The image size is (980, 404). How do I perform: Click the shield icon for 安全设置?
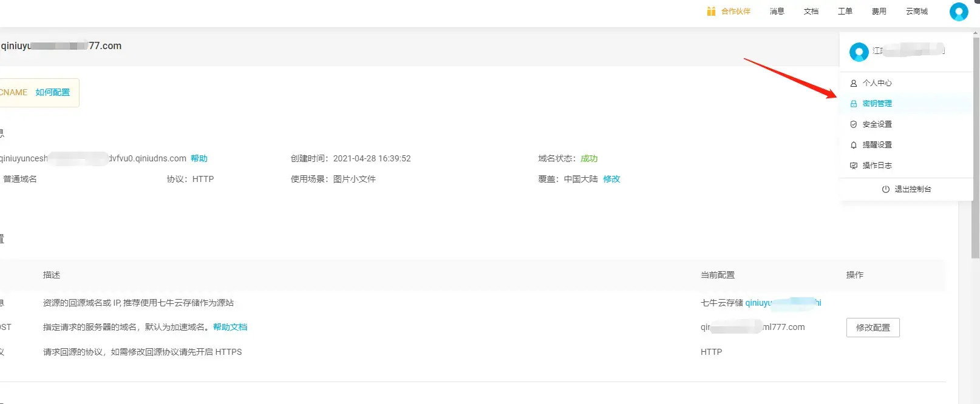click(853, 124)
